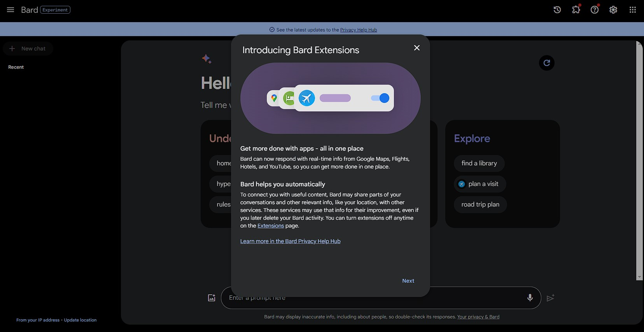Click the verified icon in privacy banner
Screen dimensions: 644x332
click(x=272, y=30)
